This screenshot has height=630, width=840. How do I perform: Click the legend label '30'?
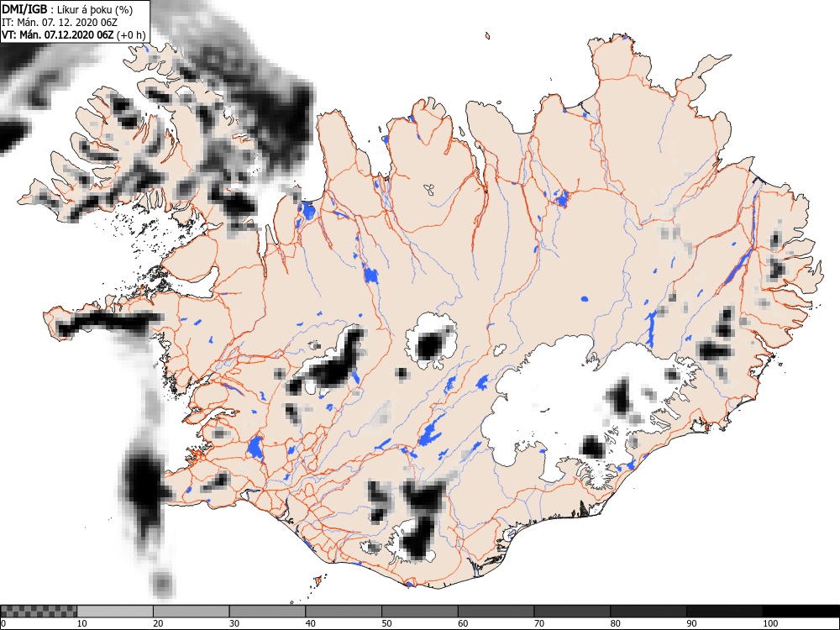pyautogui.click(x=234, y=623)
